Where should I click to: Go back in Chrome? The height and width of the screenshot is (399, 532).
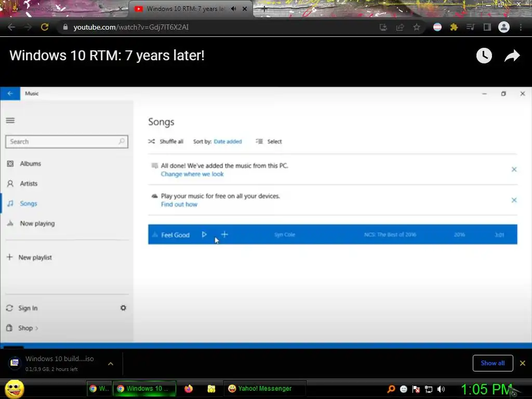11,27
